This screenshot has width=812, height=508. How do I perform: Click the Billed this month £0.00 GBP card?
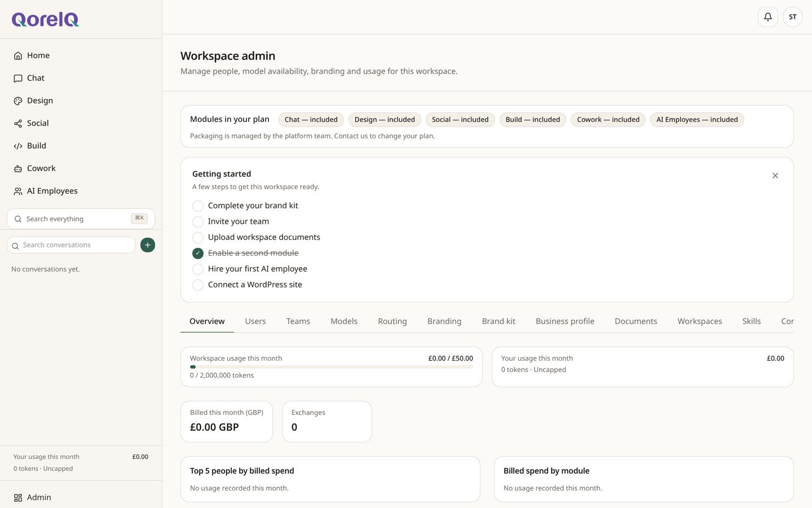coord(227,422)
